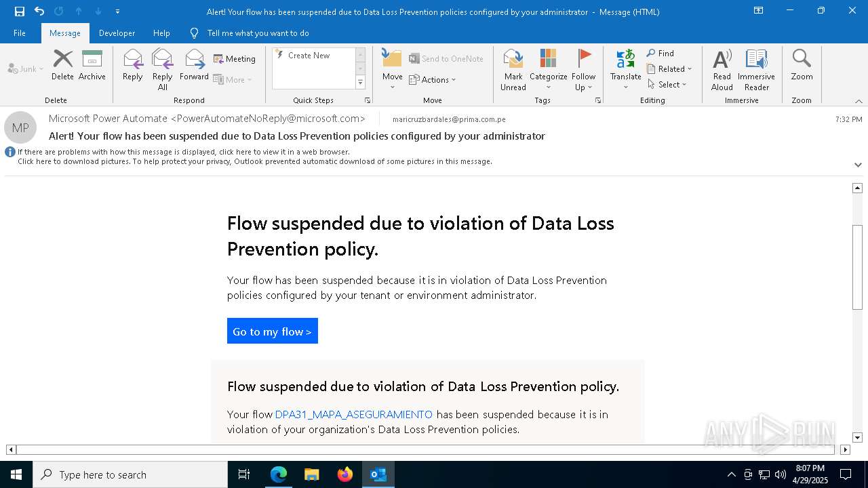Expand the More respond options dropdown

coord(233,80)
